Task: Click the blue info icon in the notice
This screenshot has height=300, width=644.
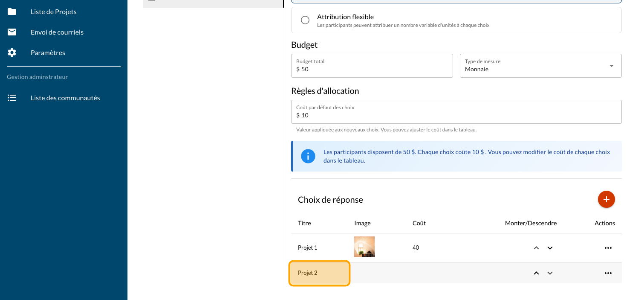Action: click(308, 156)
